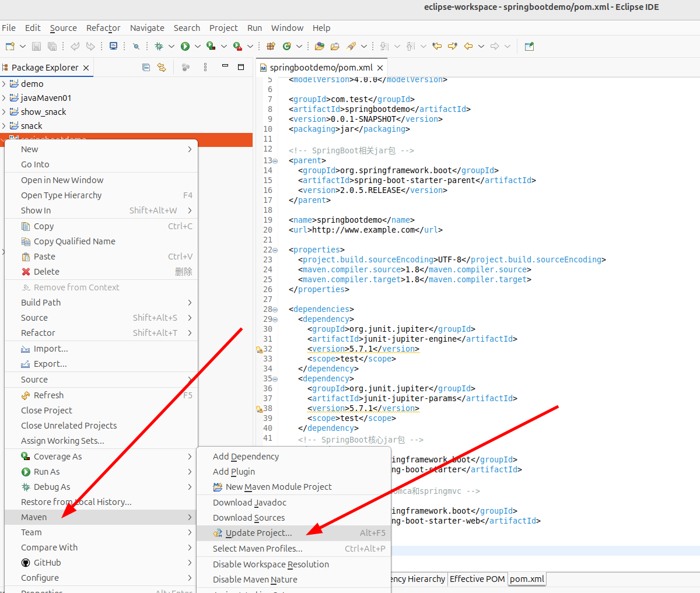Open the Project menu

[223, 28]
